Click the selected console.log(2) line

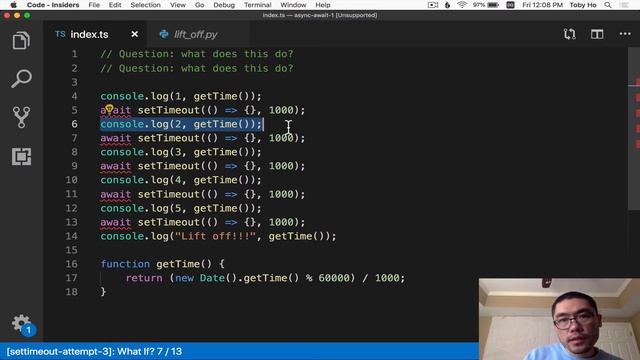click(181, 124)
